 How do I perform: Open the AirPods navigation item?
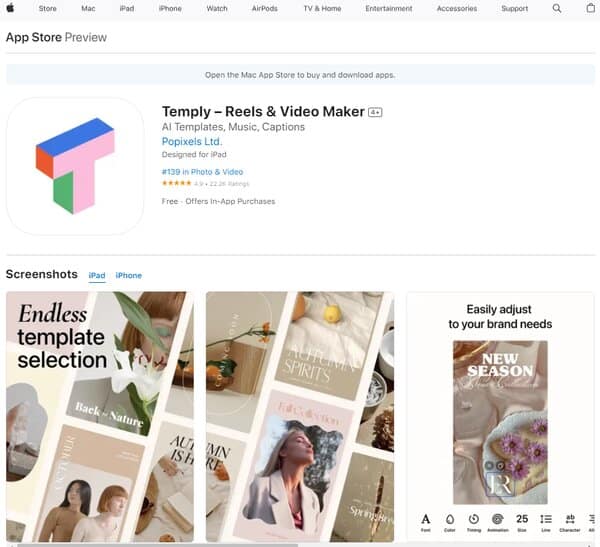tap(264, 8)
